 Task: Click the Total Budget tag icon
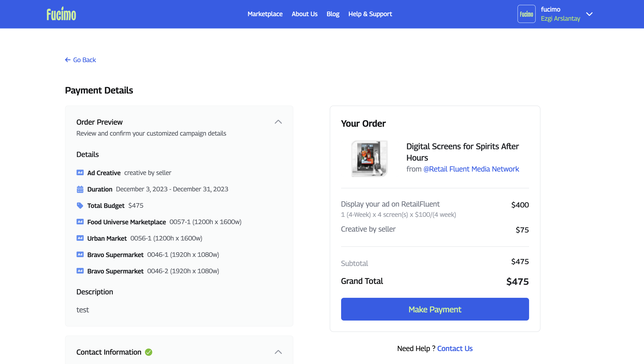point(80,205)
